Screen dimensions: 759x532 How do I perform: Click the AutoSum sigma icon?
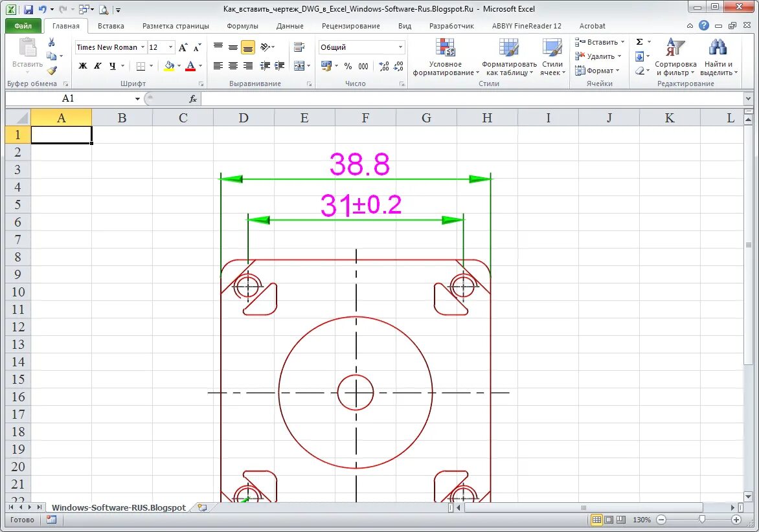click(x=639, y=42)
